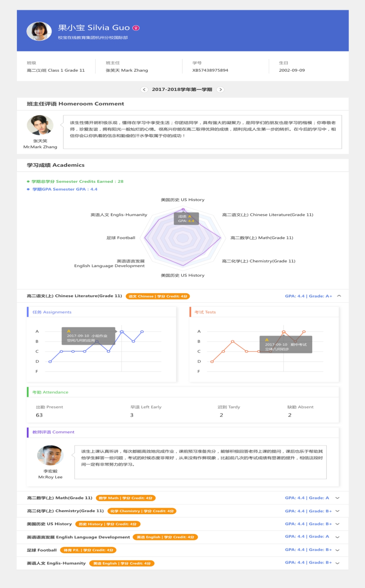Image resolution: width=365 pixels, height=588 pixels.
Task: Click the pink location badge beside Silvia Guo
Action: 136,28
